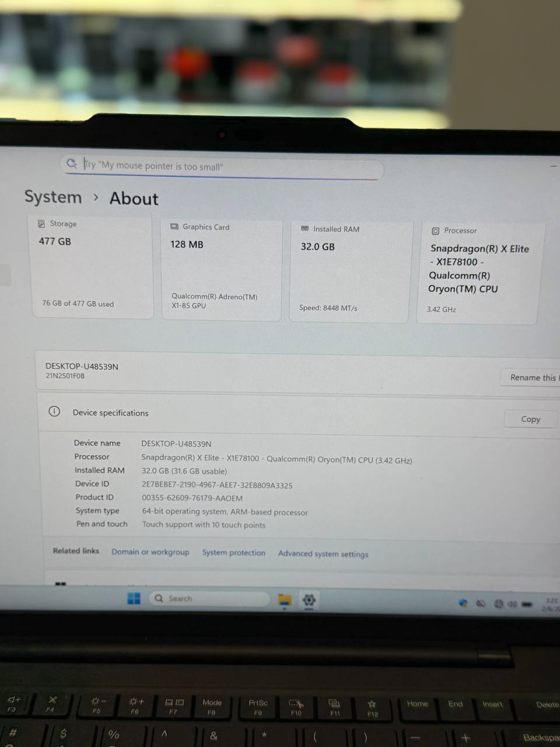Click the taskbar Search box

click(x=209, y=599)
